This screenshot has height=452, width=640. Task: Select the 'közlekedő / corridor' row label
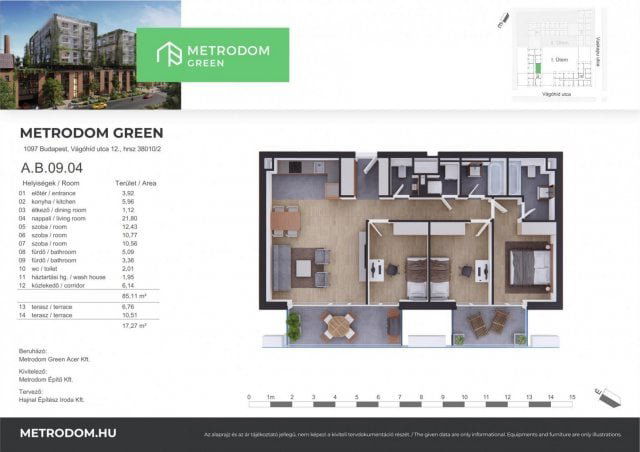(x=58, y=285)
